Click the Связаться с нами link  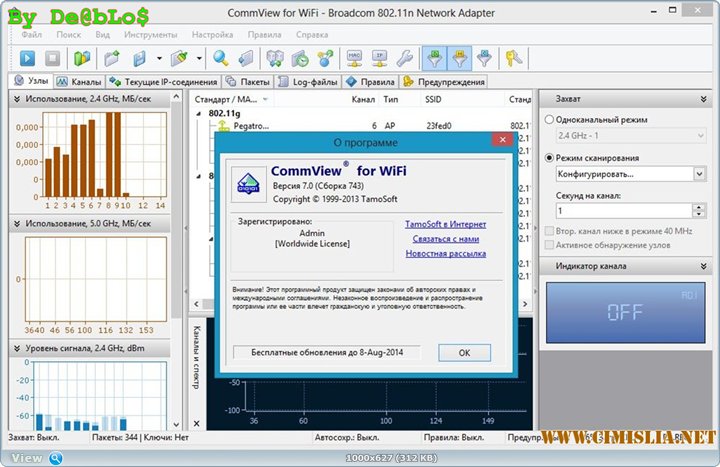pos(445,239)
